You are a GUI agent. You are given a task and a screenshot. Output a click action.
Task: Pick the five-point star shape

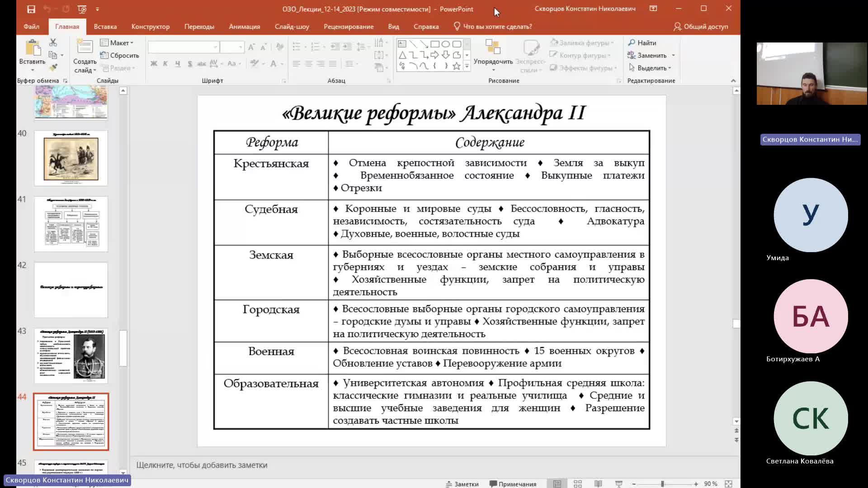(457, 66)
